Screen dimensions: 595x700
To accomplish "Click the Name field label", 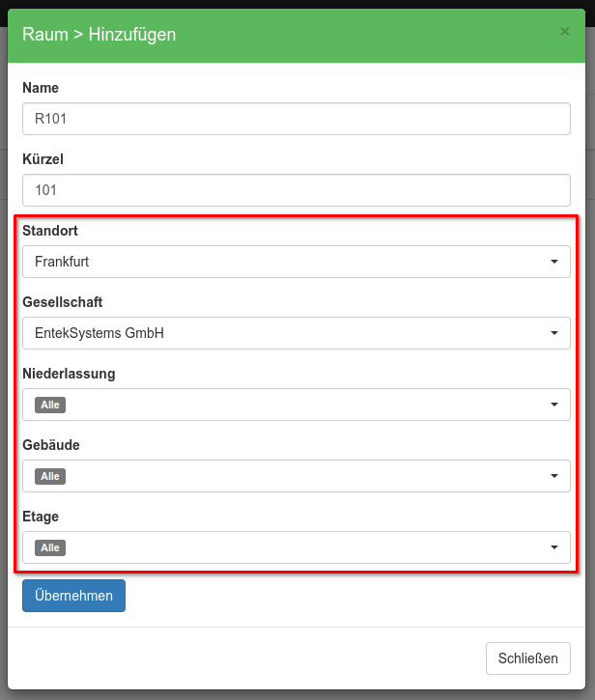I will (41, 88).
